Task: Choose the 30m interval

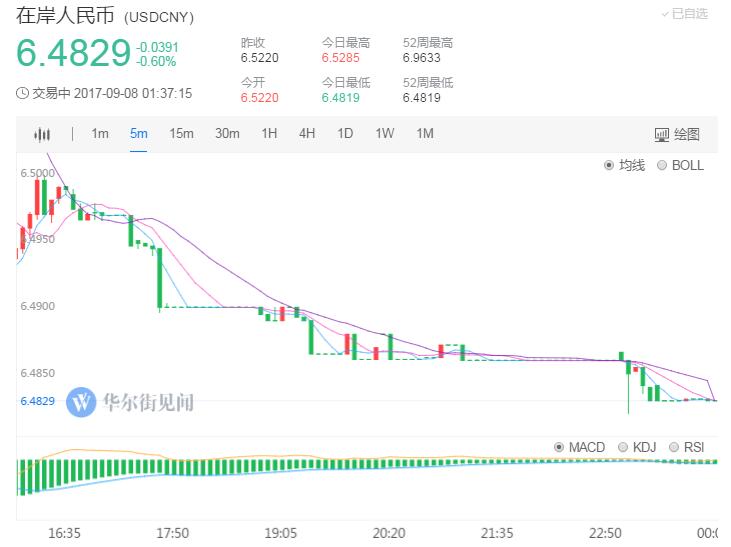Action: click(x=227, y=134)
